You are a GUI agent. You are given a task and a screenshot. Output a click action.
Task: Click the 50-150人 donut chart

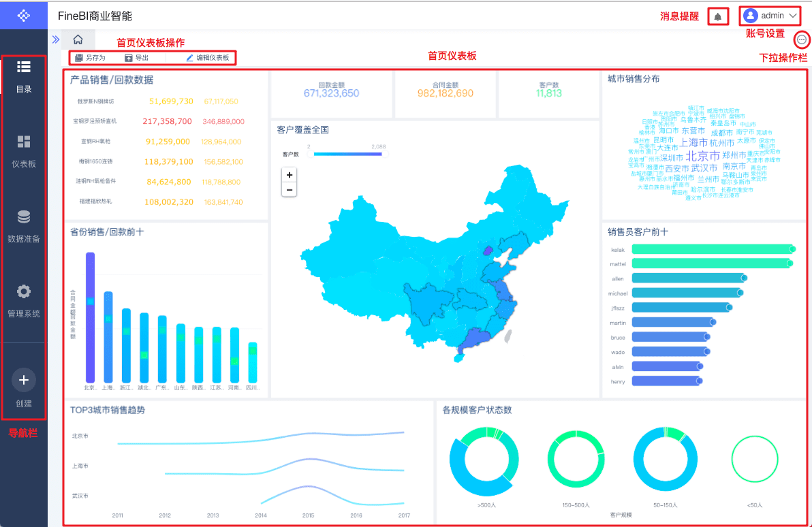click(x=665, y=459)
